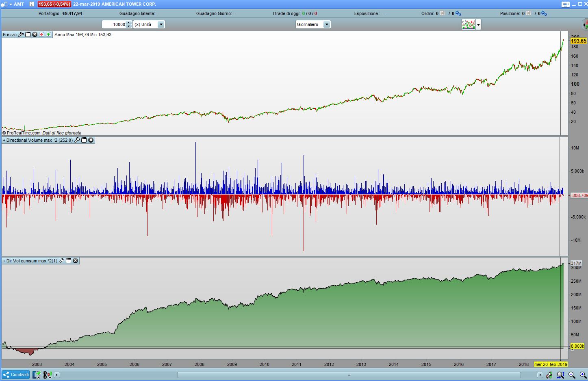Click the Guadagno Giorno label

click(214, 13)
